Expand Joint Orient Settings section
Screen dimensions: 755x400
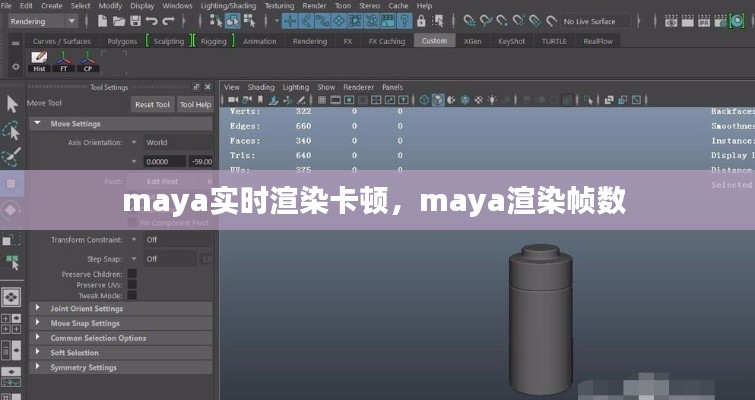point(86,309)
